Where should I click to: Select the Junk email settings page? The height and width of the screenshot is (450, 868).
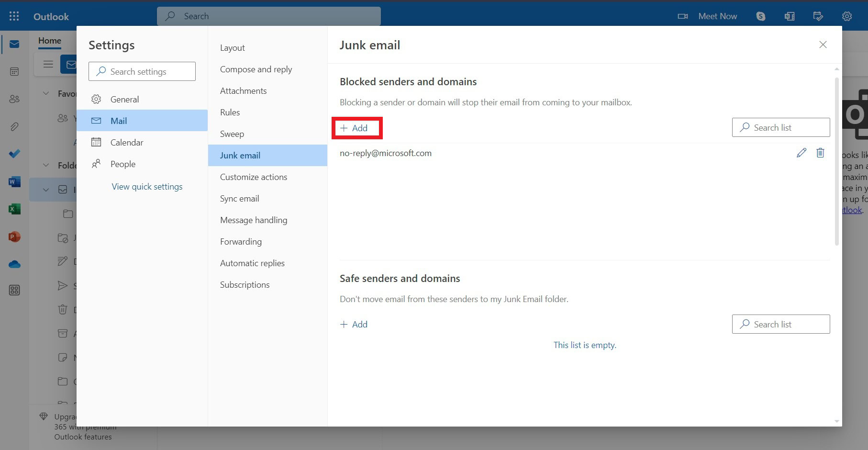click(267, 156)
